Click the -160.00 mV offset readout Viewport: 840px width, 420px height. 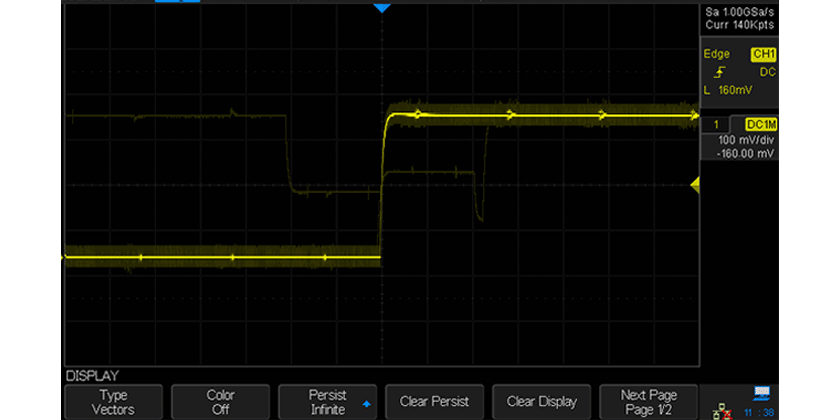click(x=740, y=155)
